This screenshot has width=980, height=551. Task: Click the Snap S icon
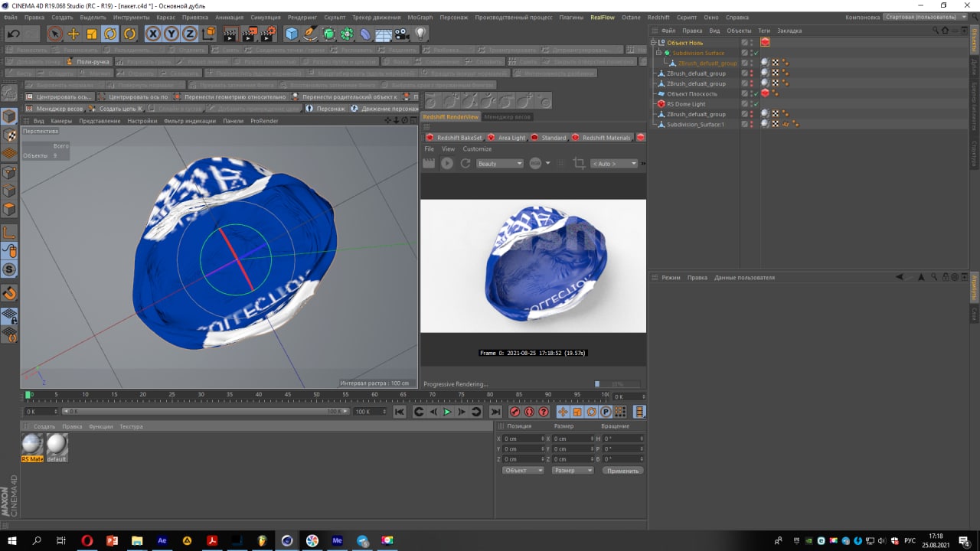click(x=9, y=269)
